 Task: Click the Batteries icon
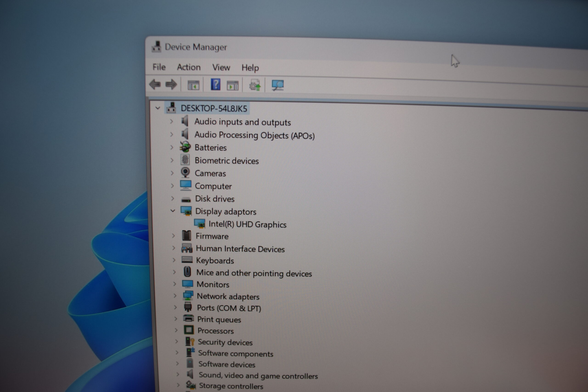point(185,147)
